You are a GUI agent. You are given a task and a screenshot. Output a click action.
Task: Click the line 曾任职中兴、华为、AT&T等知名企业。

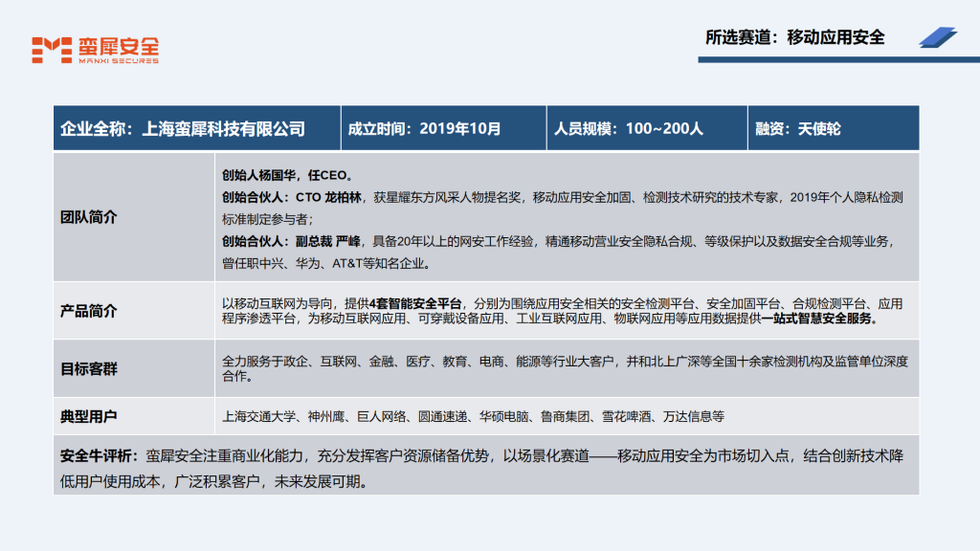tap(327, 264)
